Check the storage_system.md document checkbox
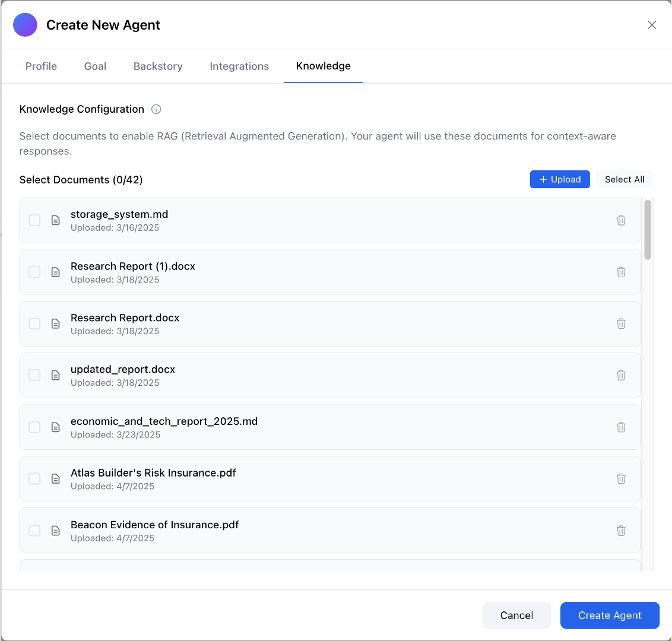 coord(34,220)
